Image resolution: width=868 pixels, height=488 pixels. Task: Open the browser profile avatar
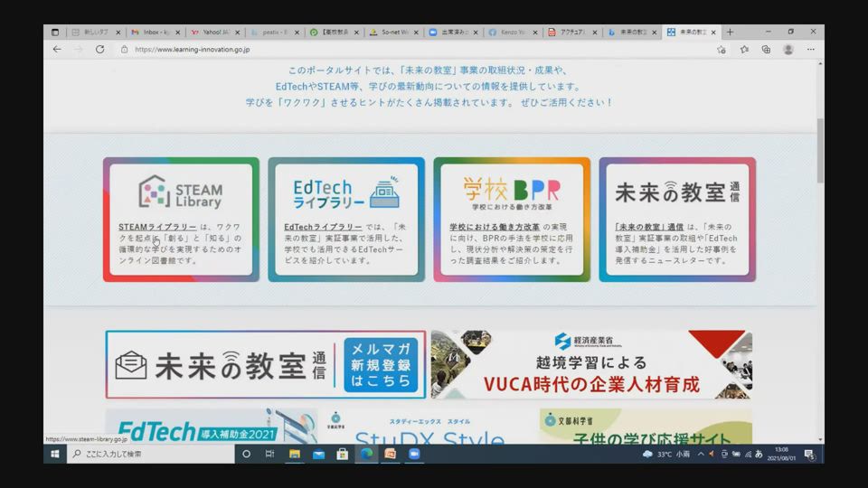point(788,50)
